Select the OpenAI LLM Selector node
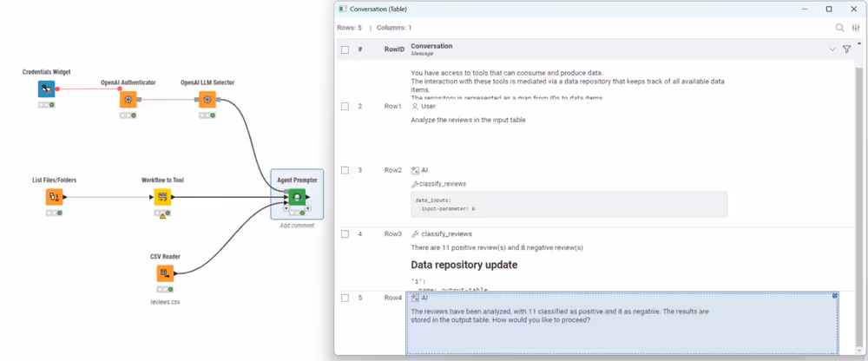This screenshot has width=868, height=361. (x=207, y=100)
